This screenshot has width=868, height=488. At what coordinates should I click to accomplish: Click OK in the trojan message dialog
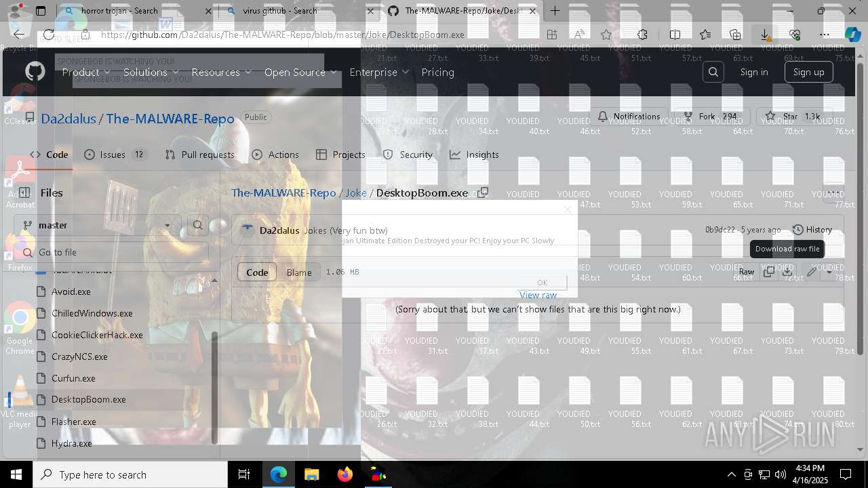tap(542, 283)
